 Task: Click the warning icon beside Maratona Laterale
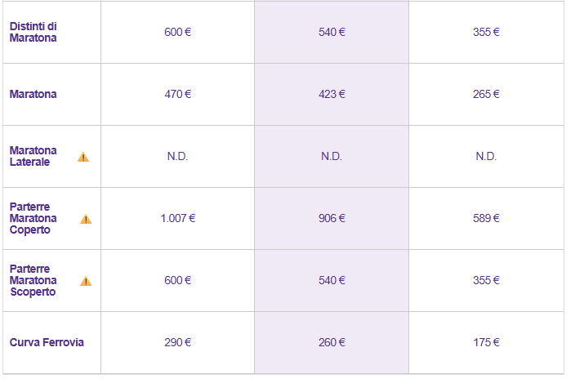(x=83, y=157)
